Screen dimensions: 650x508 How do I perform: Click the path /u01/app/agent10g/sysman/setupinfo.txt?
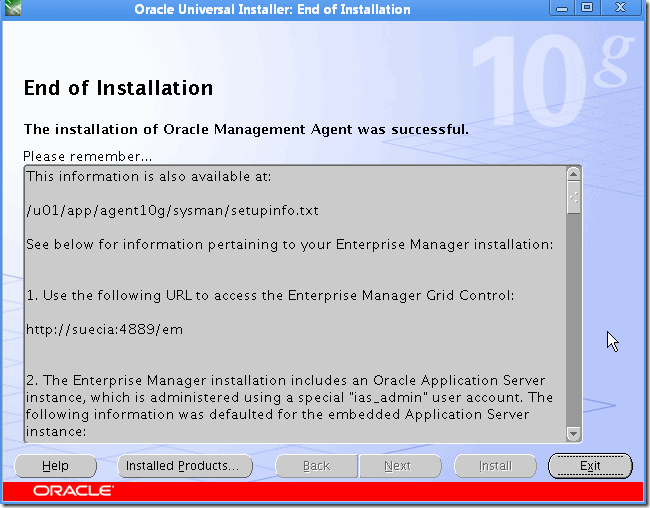pos(172,211)
